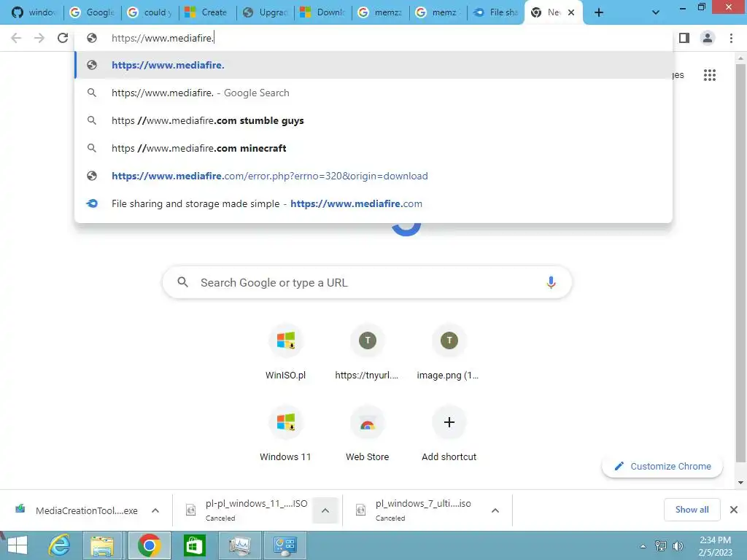Switch to the File sharing MediaFire tab
This screenshot has width=747, height=560.
click(x=496, y=12)
